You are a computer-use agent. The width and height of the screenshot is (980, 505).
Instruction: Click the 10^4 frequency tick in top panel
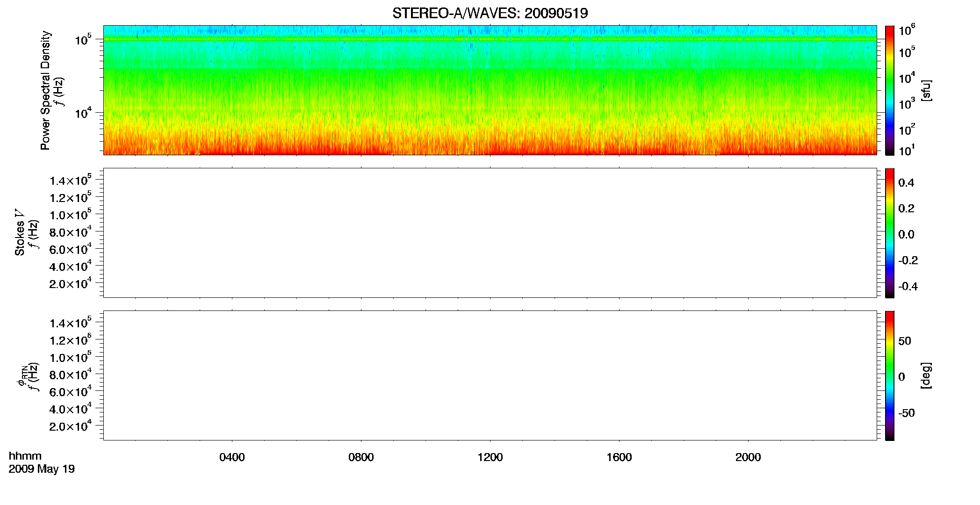click(84, 112)
